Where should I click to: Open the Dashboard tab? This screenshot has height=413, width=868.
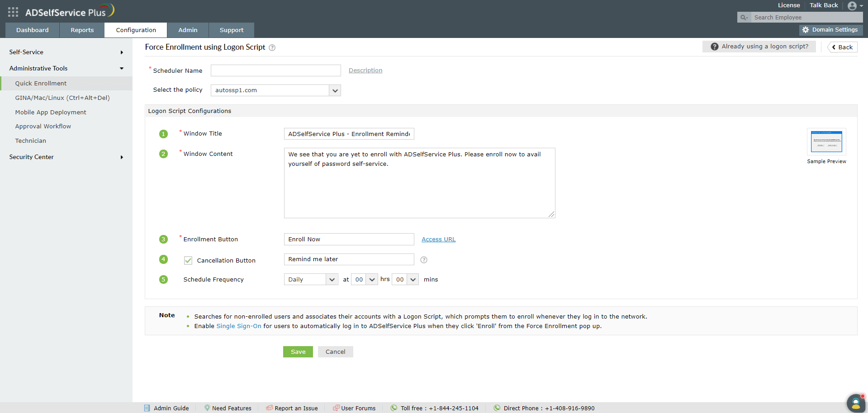point(33,30)
